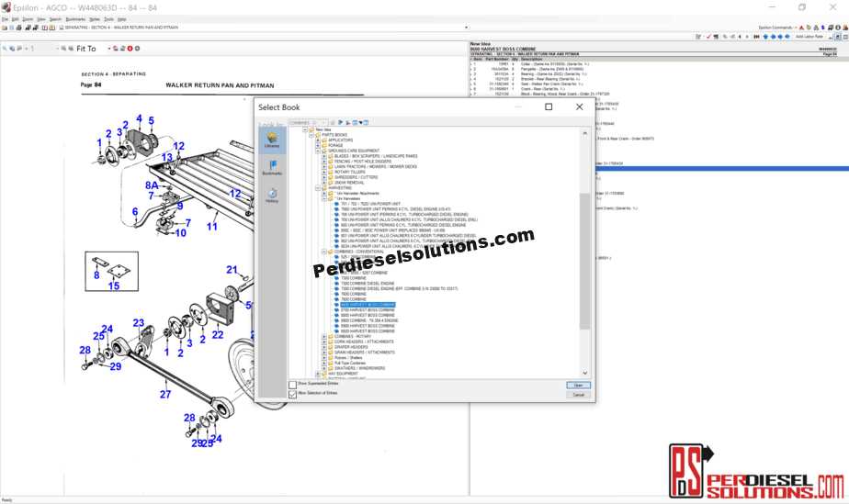
Task: Open the page title dropdown arrow
Action: [466, 27]
